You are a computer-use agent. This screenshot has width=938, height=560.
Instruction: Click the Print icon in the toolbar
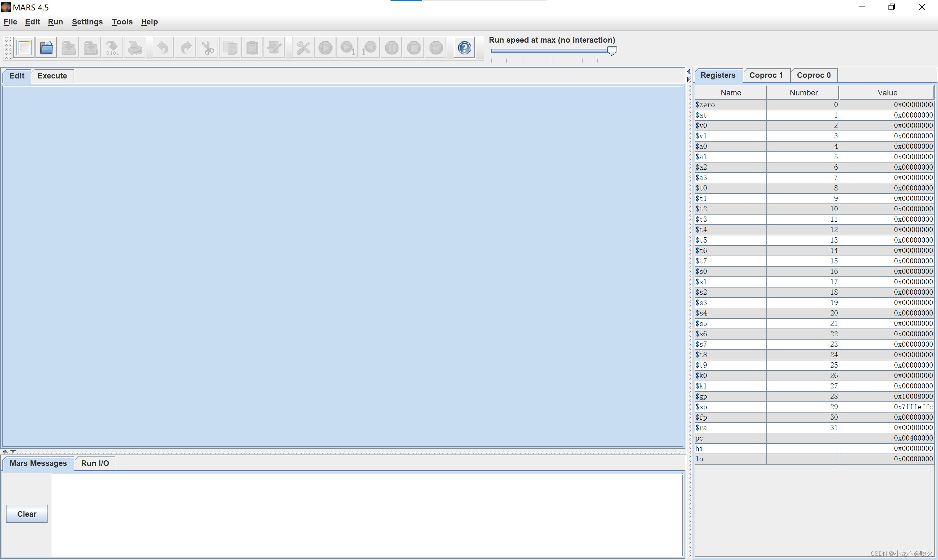click(135, 48)
